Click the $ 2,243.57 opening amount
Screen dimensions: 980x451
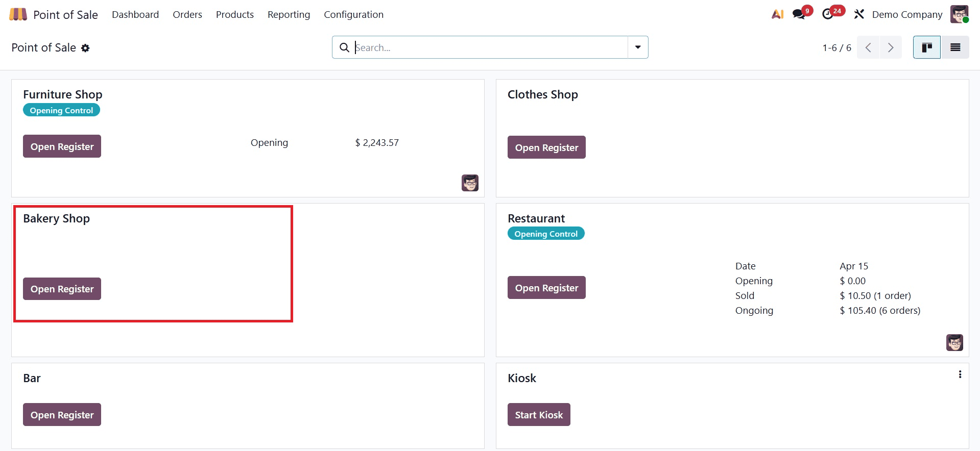pyautogui.click(x=377, y=143)
